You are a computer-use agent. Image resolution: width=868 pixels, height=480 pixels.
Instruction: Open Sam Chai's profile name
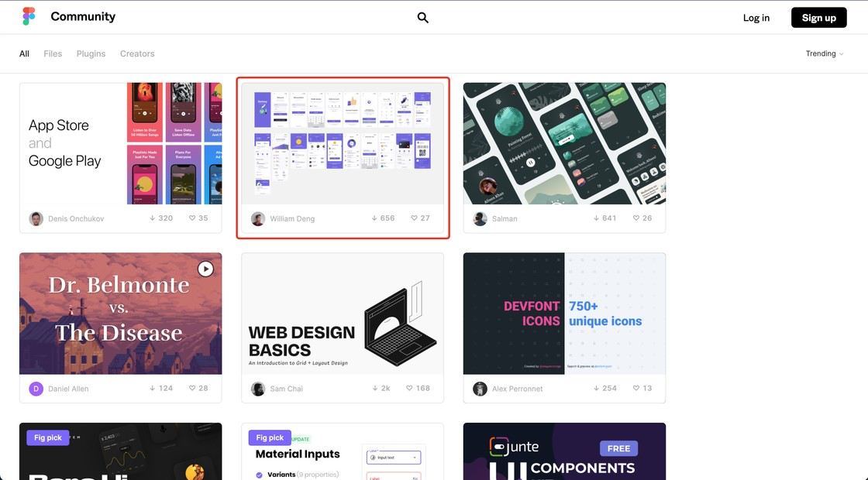point(286,389)
